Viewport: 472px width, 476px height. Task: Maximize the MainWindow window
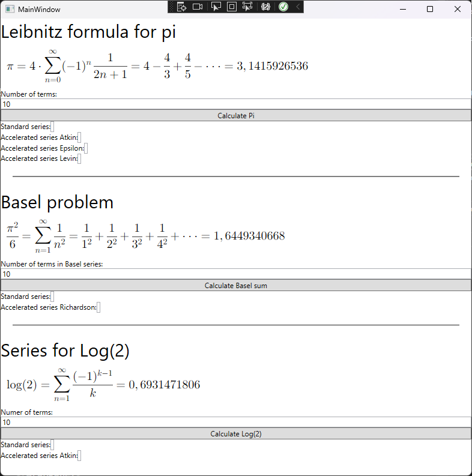click(430, 9)
